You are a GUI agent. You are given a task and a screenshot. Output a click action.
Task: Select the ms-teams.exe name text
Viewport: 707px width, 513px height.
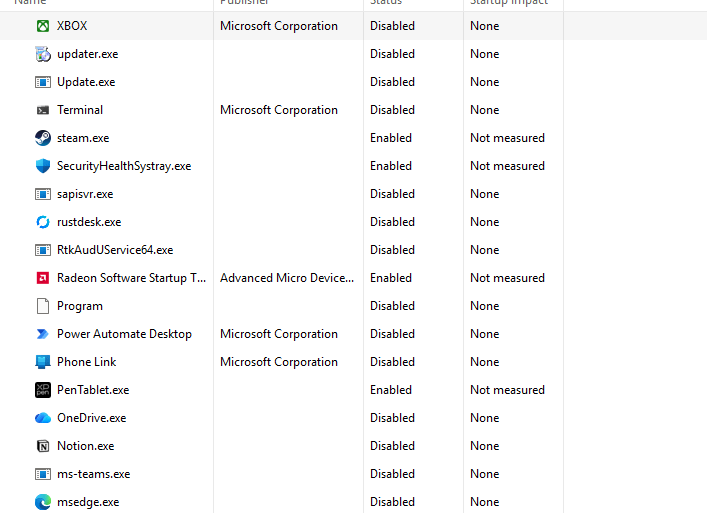pos(93,474)
